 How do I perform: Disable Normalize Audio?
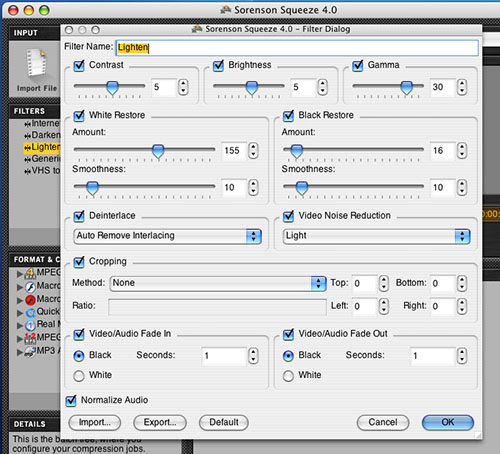(x=71, y=400)
